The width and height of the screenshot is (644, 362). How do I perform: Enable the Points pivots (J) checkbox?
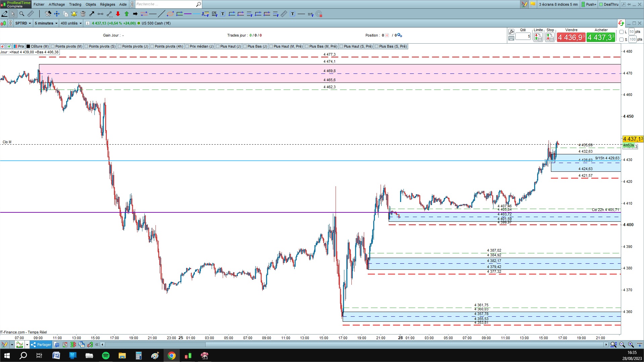pos(120,46)
